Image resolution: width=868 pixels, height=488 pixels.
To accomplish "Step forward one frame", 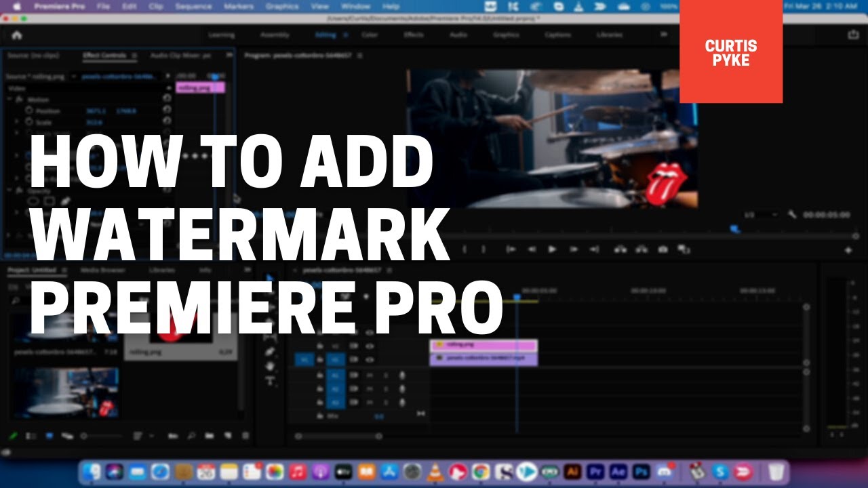I will (573, 249).
